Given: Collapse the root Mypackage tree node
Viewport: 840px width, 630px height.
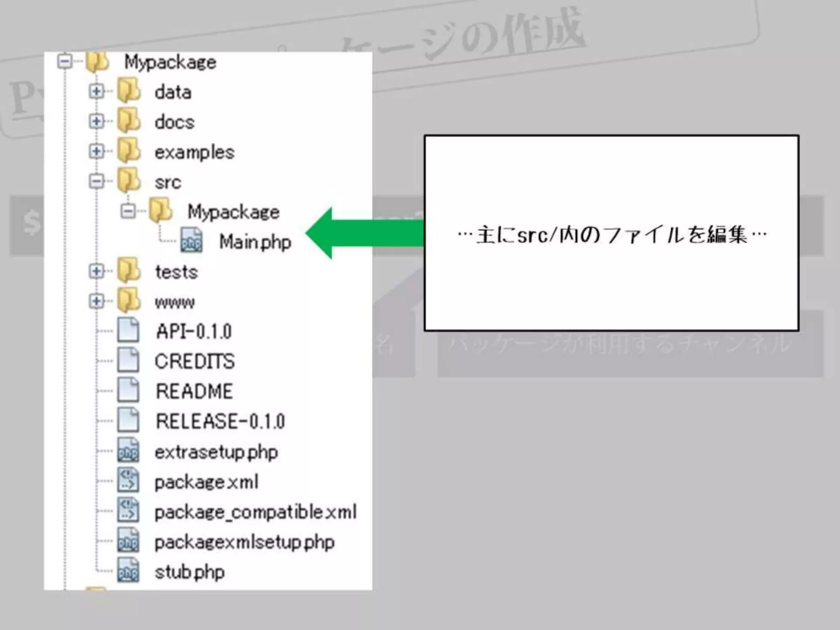Looking at the screenshot, I should [x=65, y=62].
